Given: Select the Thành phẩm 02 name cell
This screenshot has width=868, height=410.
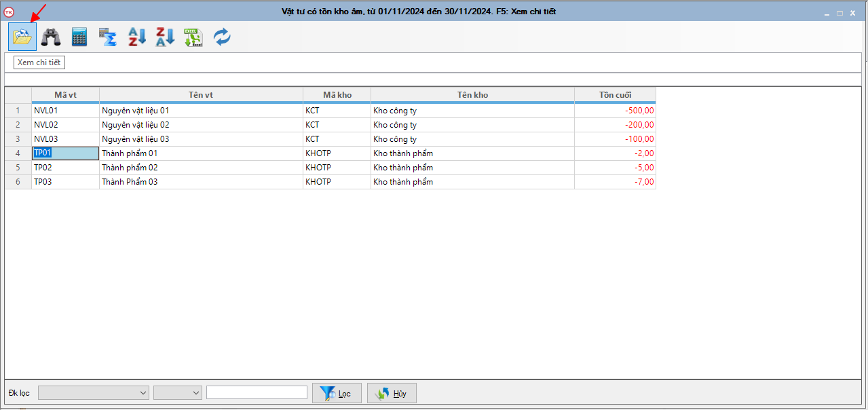Looking at the screenshot, I should point(201,168).
